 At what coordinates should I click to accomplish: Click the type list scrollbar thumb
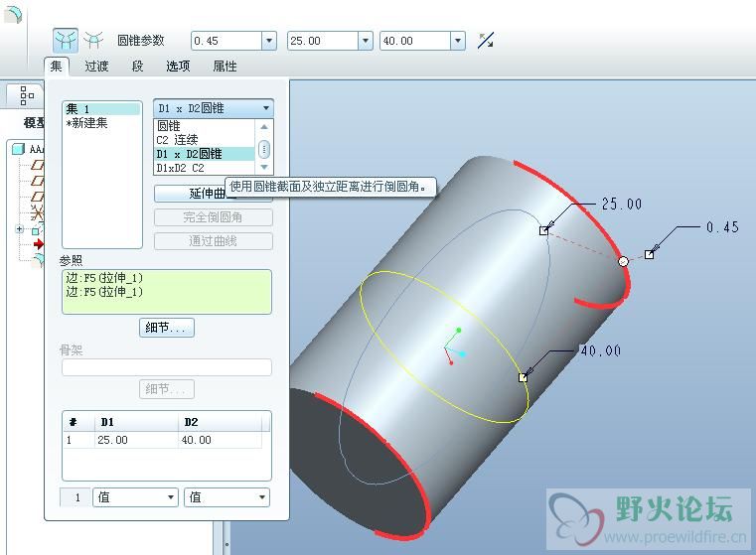[263, 149]
